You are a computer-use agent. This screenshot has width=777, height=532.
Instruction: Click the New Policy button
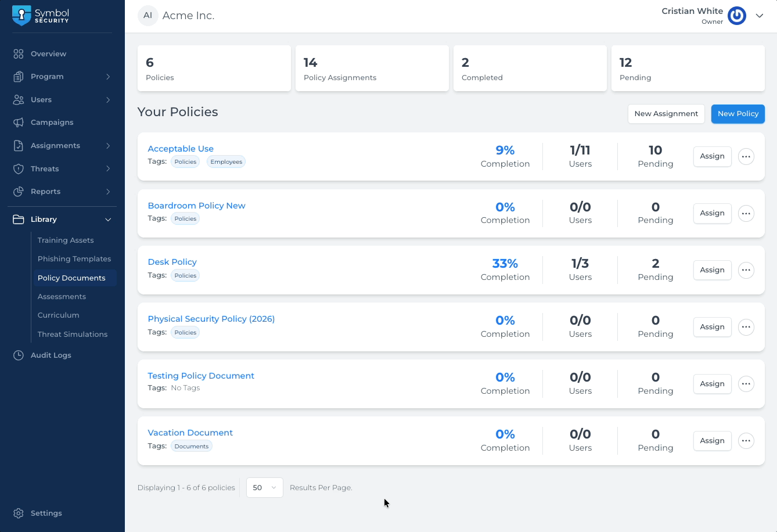coord(738,114)
